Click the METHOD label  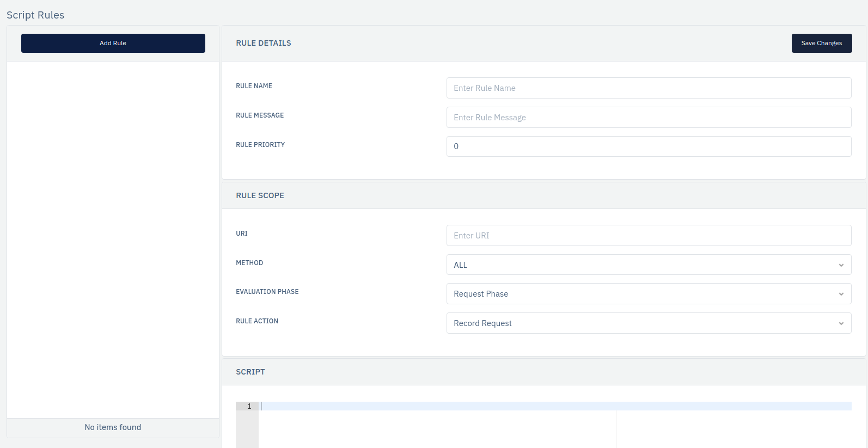click(x=249, y=263)
